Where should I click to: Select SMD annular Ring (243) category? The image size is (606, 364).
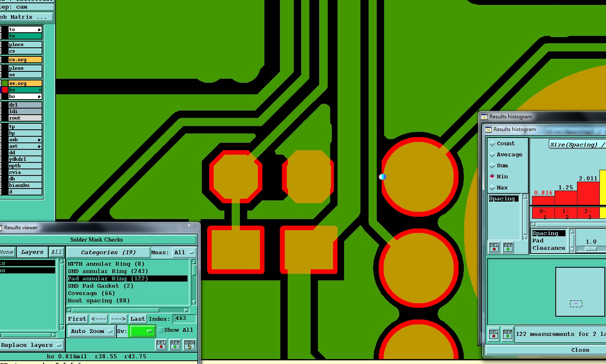click(127, 271)
